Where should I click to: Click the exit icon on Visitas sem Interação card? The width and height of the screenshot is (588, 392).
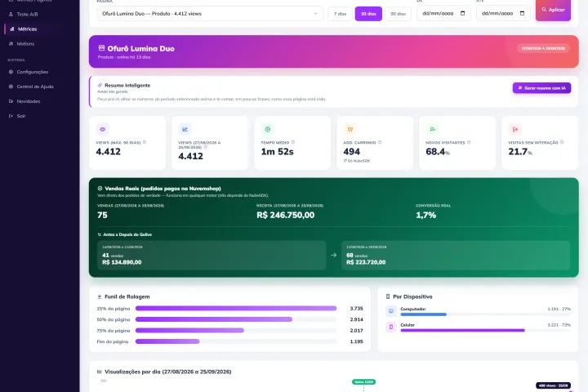[514, 129]
